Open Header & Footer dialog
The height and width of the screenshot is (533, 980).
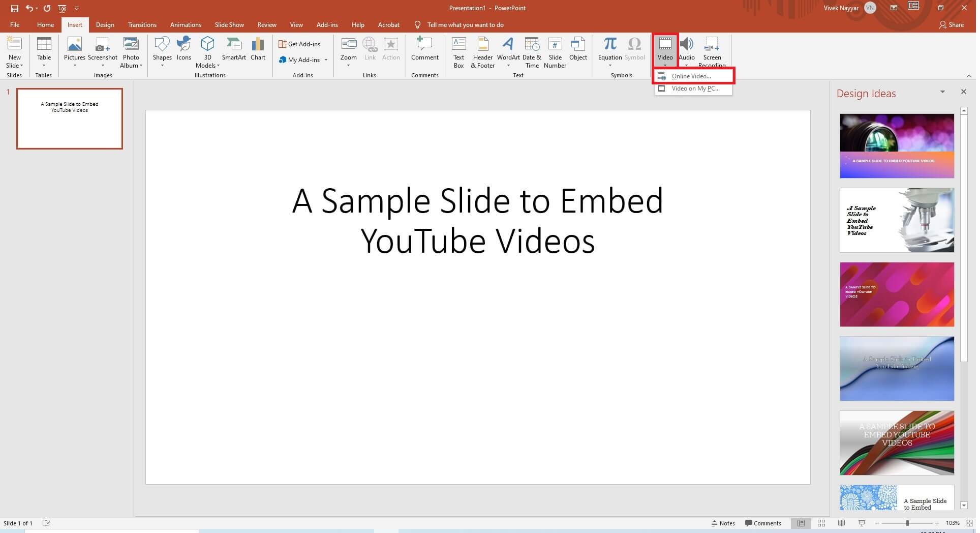pos(483,52)
